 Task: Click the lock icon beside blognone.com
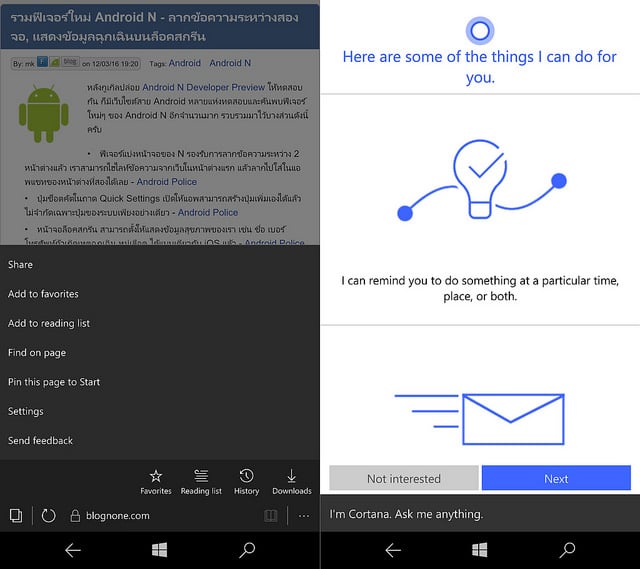[x=75, y=516]
